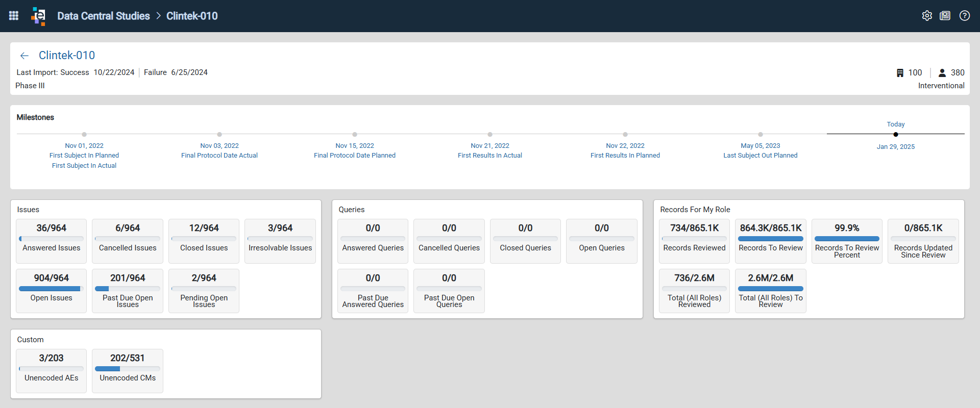Open the Cancelled Issues card
The width and height of the screenshot is (980, 408).
128,241
